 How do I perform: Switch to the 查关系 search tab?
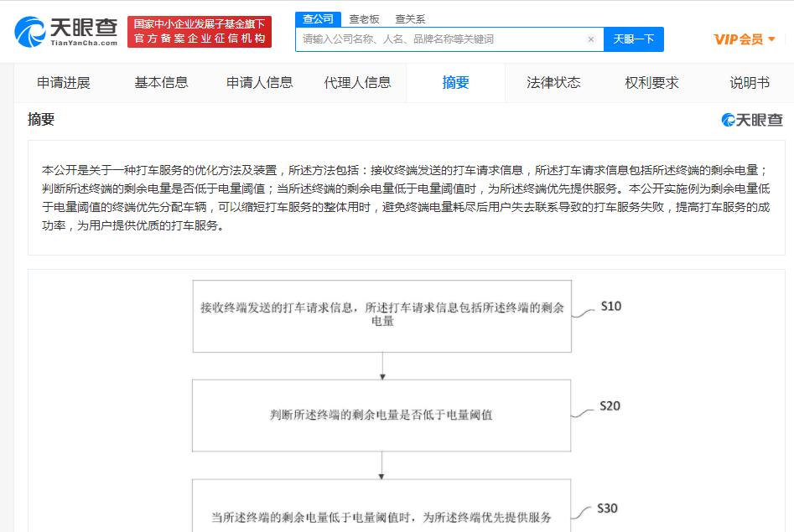coord(410,19)
